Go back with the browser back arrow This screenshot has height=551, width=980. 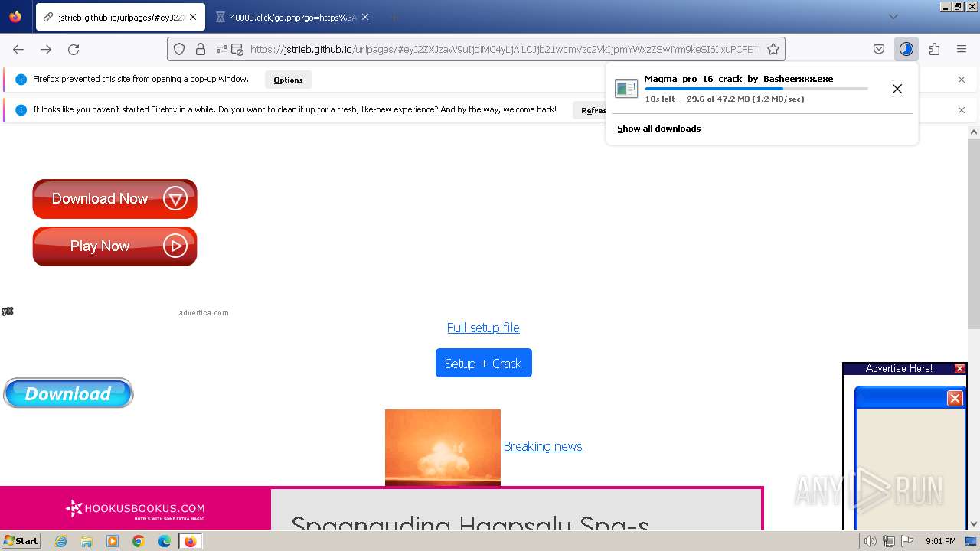18,49
